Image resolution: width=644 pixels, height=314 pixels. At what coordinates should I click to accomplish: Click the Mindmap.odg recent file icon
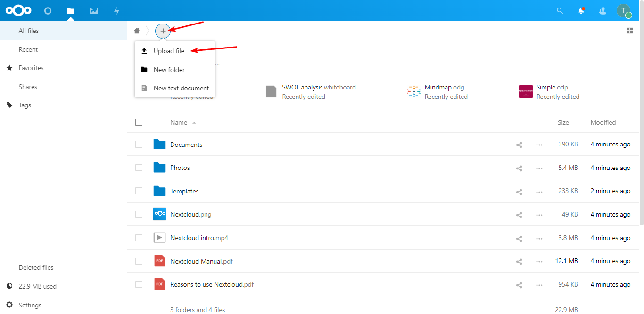click(414, 91)
